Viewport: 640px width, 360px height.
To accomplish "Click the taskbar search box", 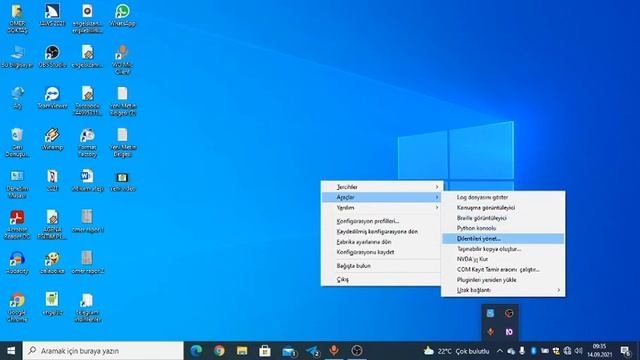I will click(103, 351).
